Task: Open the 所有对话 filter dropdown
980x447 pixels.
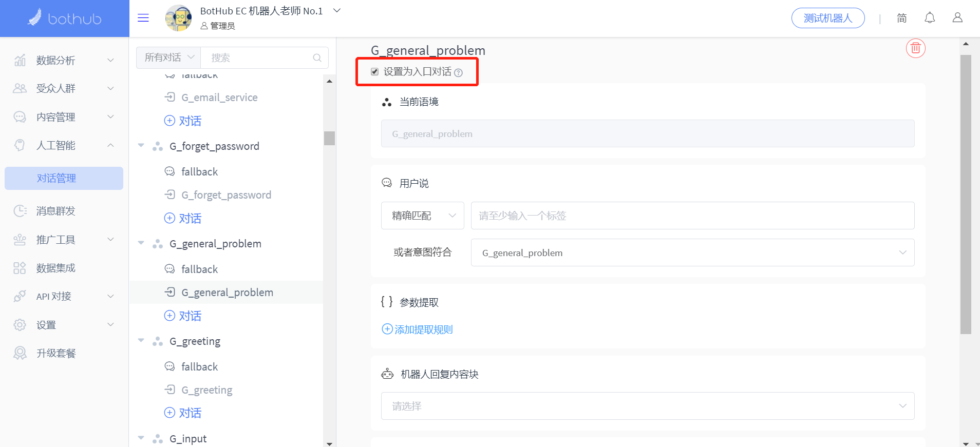Action: [x=168, y=57]
